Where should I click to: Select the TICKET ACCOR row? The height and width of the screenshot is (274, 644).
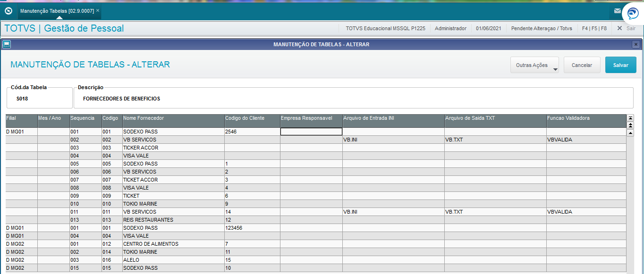pyautogui.click(x=316, y=180)
